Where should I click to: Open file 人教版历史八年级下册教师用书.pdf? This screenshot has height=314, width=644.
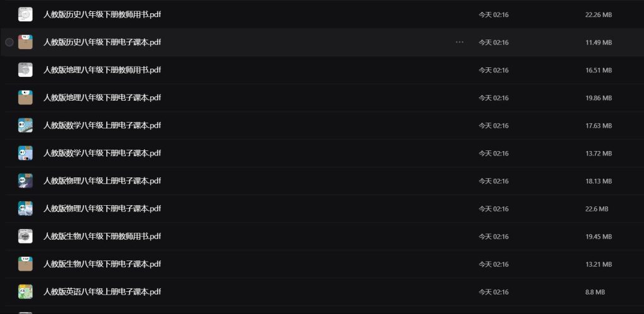pos(102,14)
